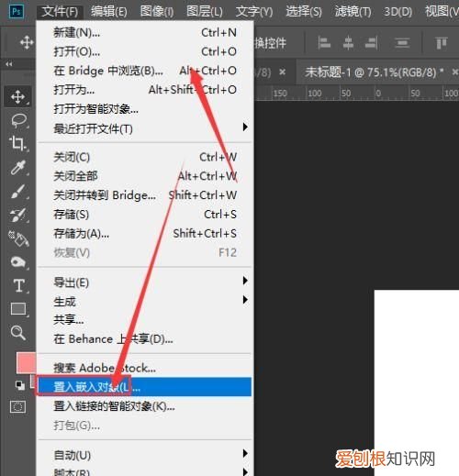Choose 打开为... menu entry
The height and width of the screenshot is (476, 459).
(x=145, y=90)
